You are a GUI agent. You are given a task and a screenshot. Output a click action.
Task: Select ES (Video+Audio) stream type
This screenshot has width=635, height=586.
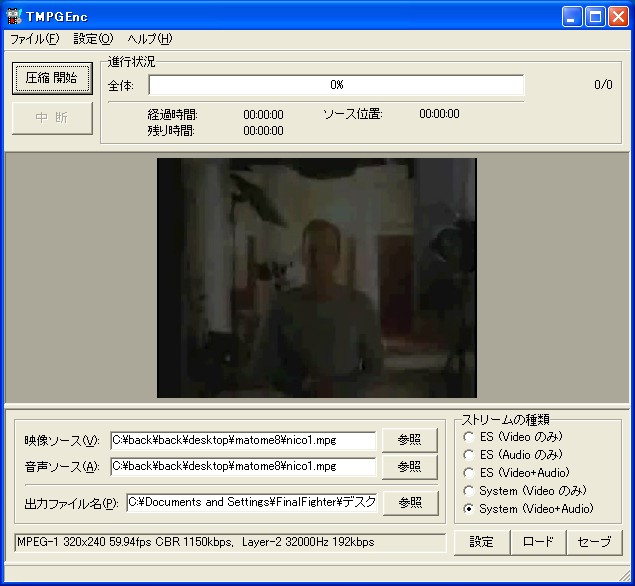pos(516,473)
